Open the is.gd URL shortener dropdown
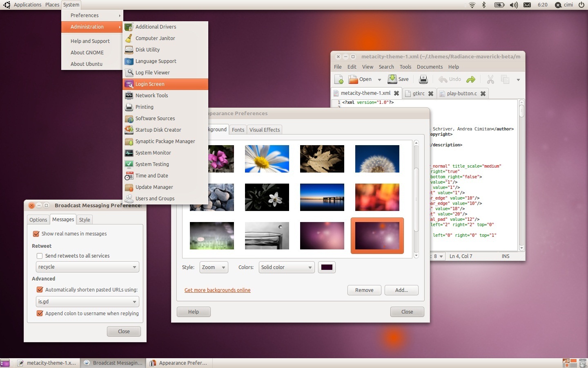Image resolution: width=588 pixels, height=368 pixels. click(x=87, y=302)
